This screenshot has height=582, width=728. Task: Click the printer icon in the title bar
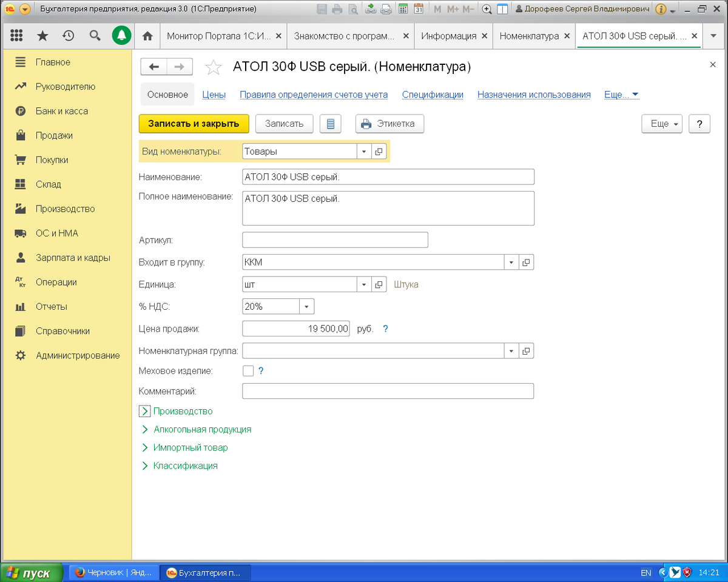337,10
